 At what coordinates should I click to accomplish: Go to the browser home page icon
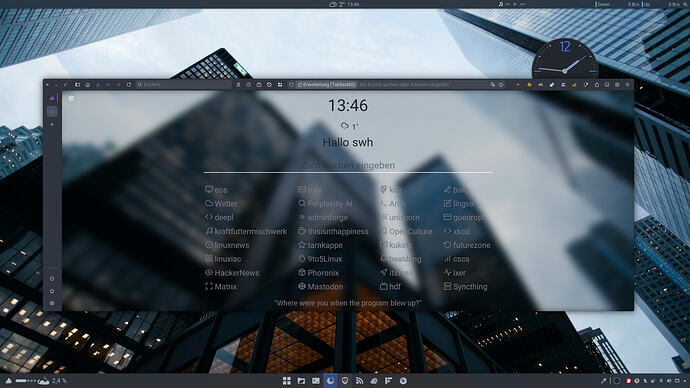click(x=88, y=84)
